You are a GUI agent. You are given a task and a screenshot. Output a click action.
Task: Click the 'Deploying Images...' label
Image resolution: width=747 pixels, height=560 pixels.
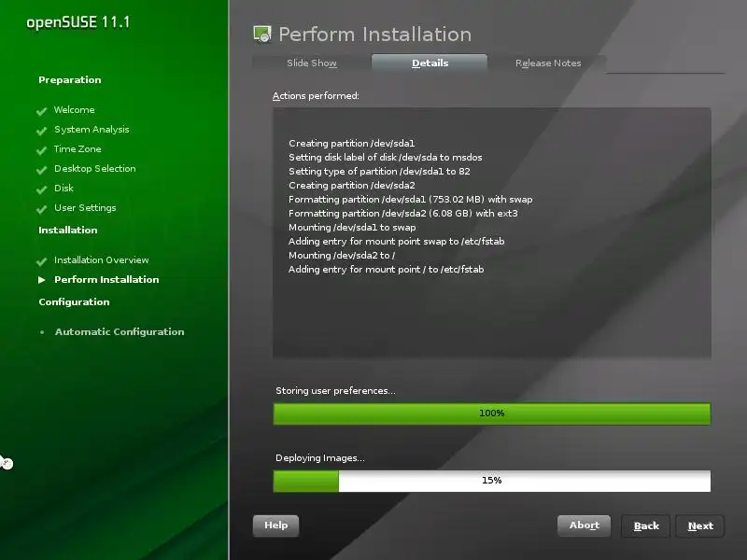click(x=320, y=458)
